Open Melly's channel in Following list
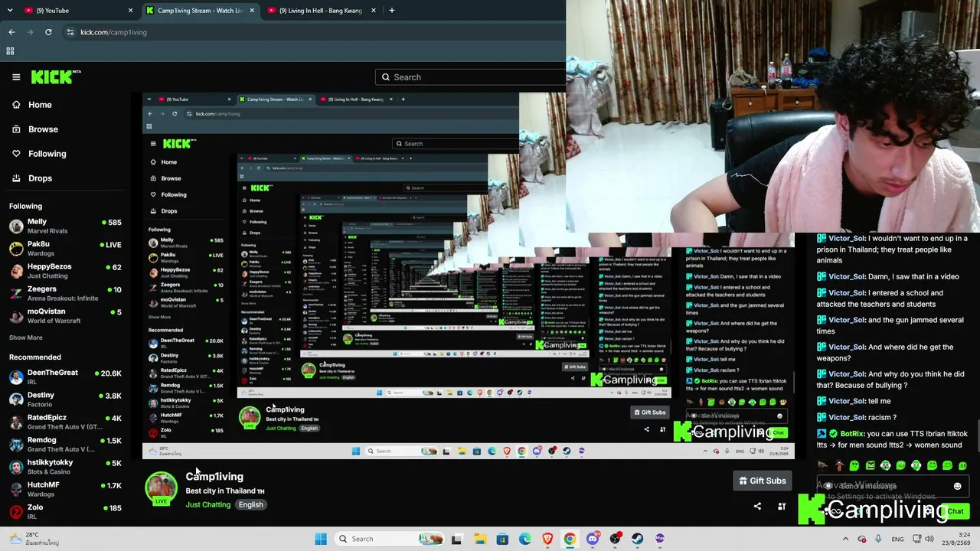Screen dimensions: 980x551 tap(65, 226)
